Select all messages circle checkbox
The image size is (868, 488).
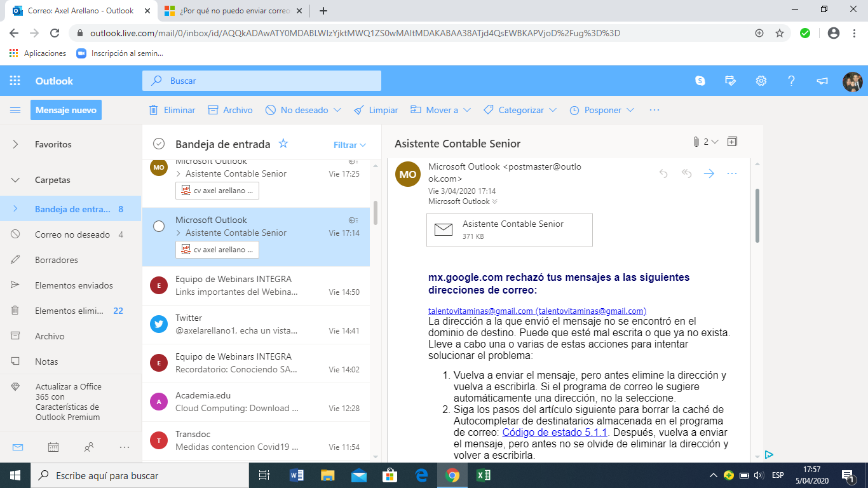point(159,144)
